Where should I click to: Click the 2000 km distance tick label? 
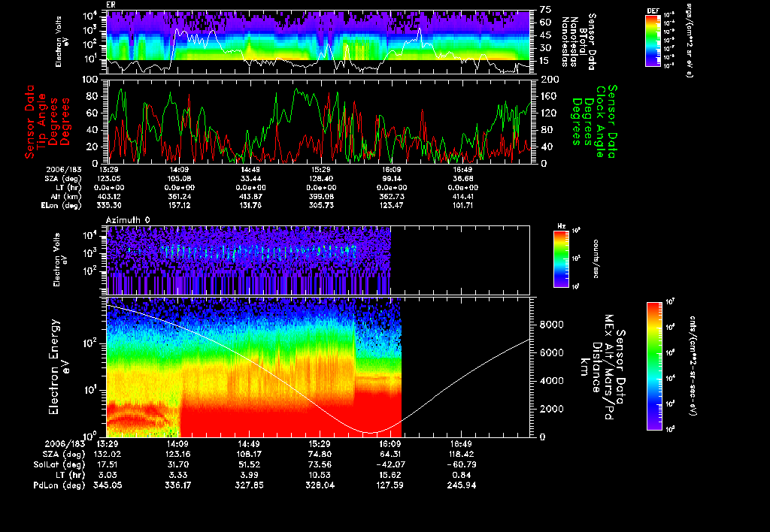point(551,409)
